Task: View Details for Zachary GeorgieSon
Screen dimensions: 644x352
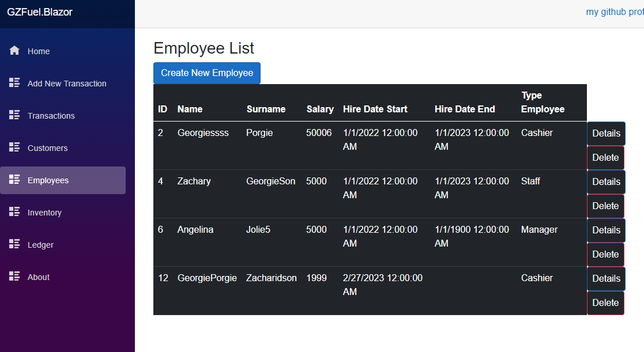Action: [606, 181]
